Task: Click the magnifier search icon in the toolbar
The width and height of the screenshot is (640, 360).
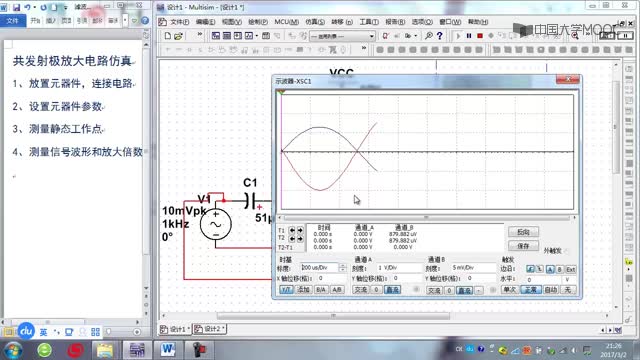Action: [429, 36]
